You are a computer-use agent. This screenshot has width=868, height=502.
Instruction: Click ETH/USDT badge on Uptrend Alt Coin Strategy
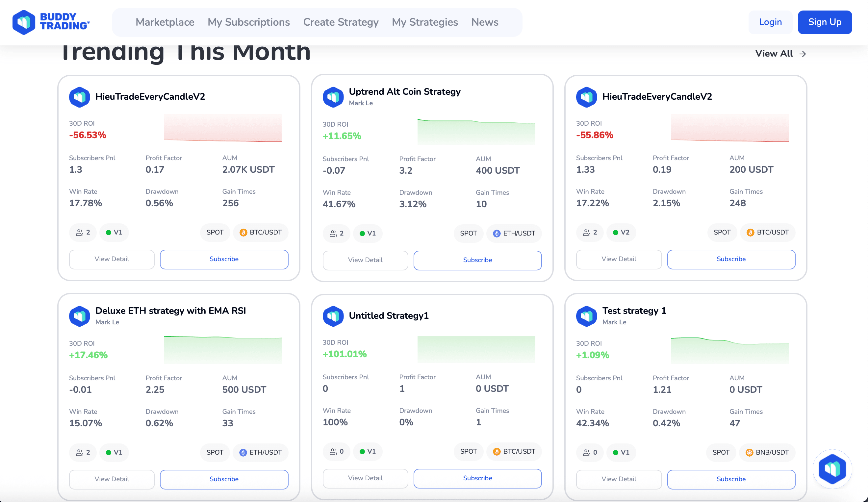(x=514, y=233)
